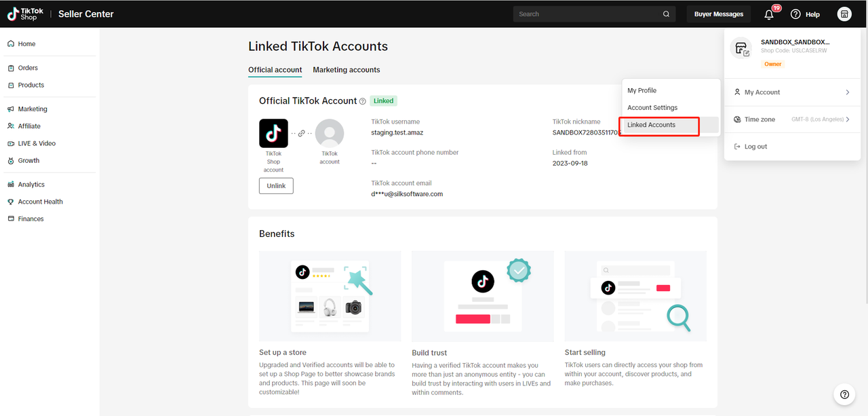Click the search magnifier icon
The width and height of the screenshot is (868, 416).
[667, 14]
